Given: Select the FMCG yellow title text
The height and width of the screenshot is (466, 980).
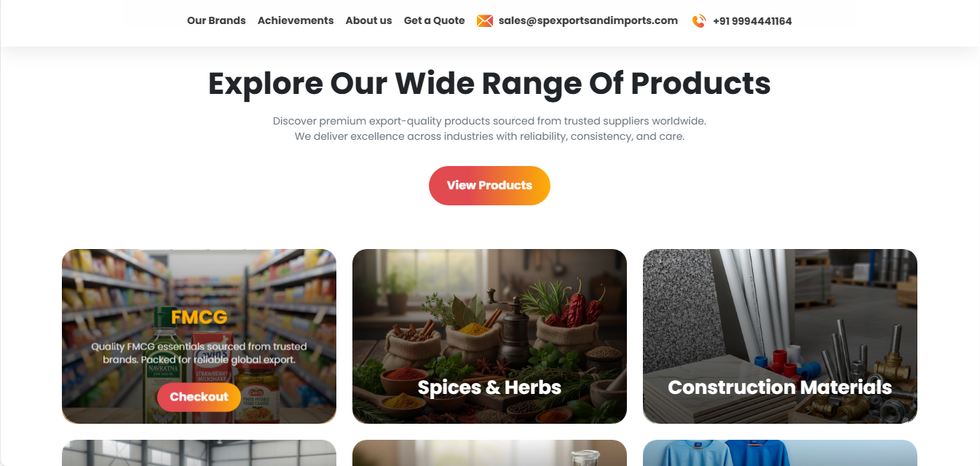Looking at the screenshot, I should (x=199, y=317).
